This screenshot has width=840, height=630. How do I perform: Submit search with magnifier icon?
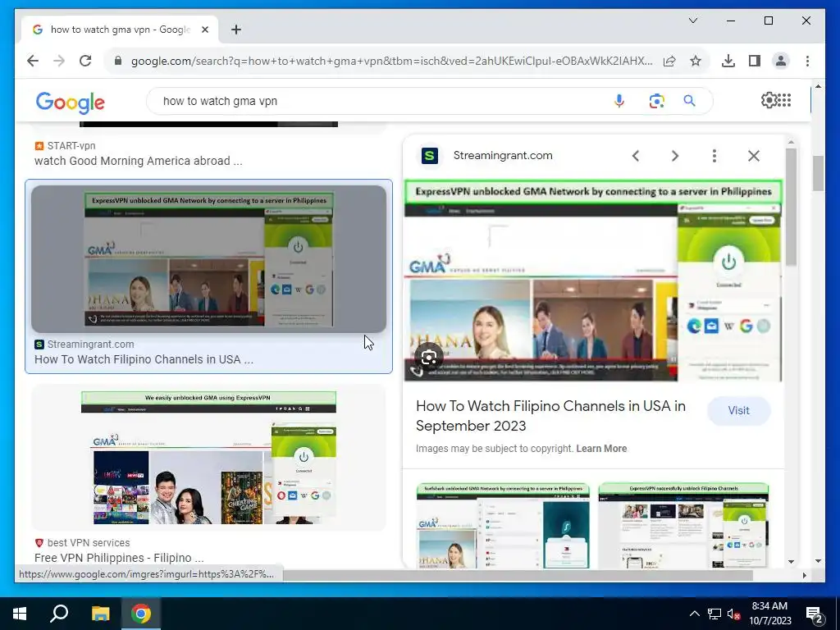(x=689, y=101)
